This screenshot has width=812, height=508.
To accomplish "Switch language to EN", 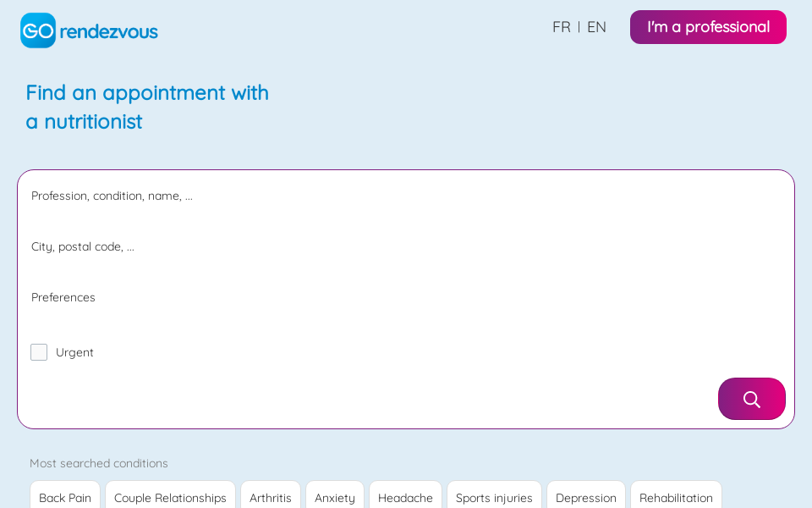I will click(x=596, y=27).
